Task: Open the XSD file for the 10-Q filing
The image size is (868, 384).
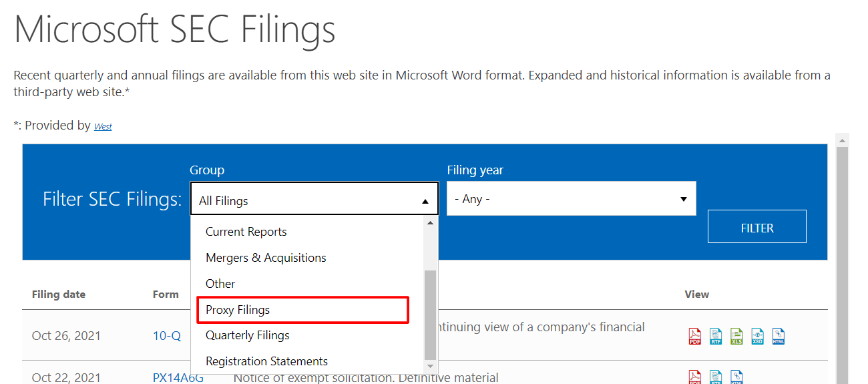Action: pos(757,336)
